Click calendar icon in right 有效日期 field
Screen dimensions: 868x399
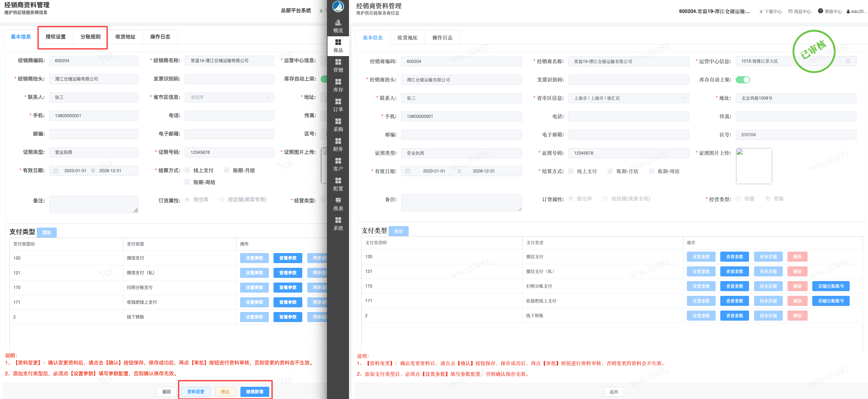click(408, 171)
